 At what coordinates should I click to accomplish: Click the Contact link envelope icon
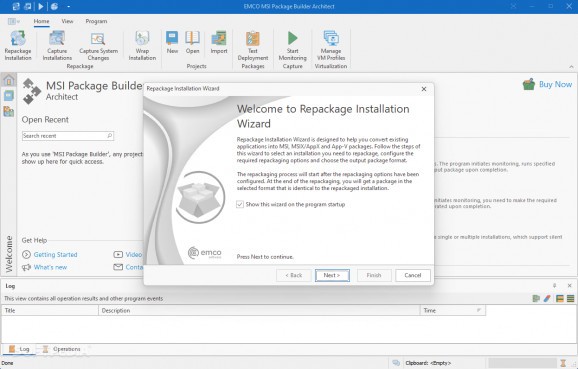(x=118, y=267)
